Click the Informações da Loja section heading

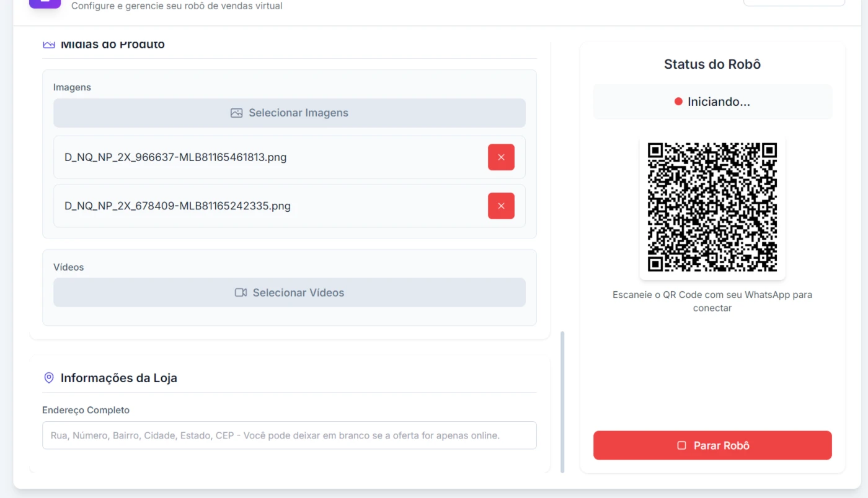[x=118, y=378]
